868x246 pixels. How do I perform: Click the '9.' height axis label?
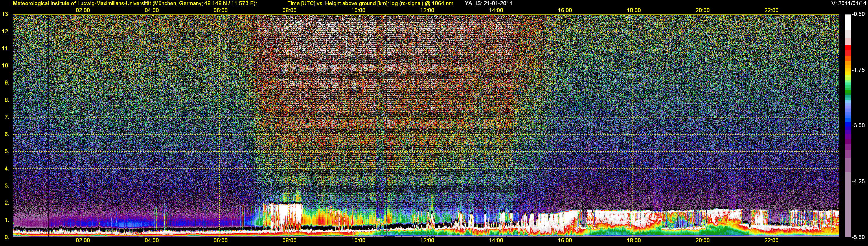point(7,82)
